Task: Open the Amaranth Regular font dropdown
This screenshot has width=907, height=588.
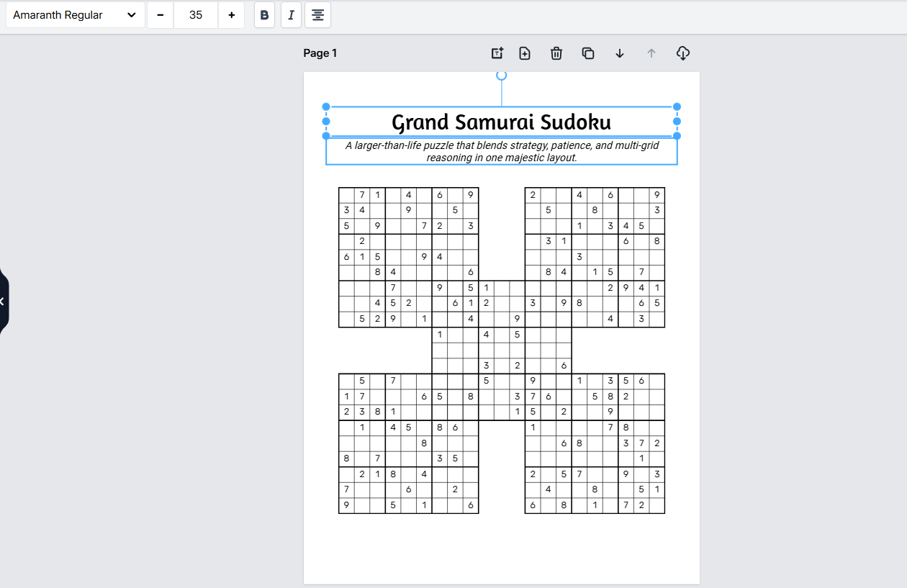Action: click(x=75, y=15)
